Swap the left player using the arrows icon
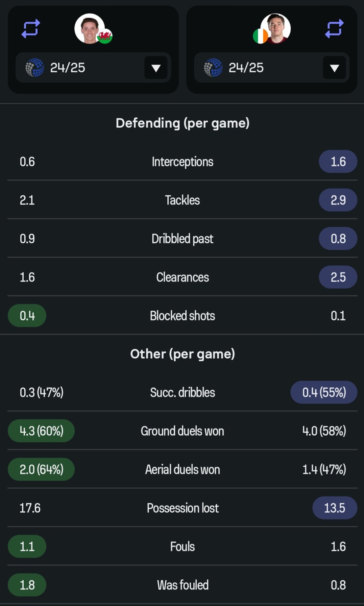The image size is (364, 606). (31, 29)
